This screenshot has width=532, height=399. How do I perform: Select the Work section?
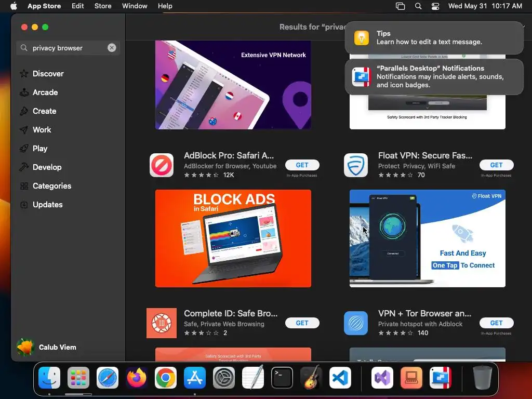(42, 129)
